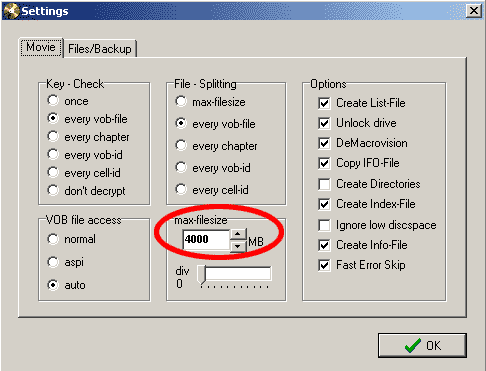The image size is (486, 371).
Task: Select the Movie tab
Action: [41, 48]
